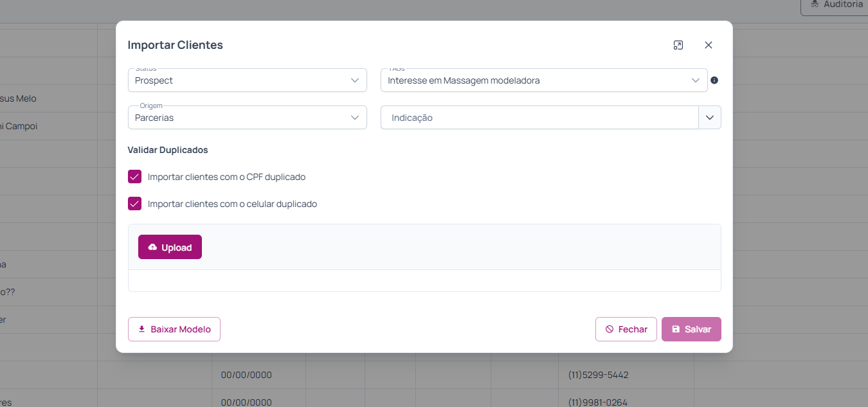Click the expand modal fullscreen icon
This screenshot has height=407, width=868.
click(678, 45)
